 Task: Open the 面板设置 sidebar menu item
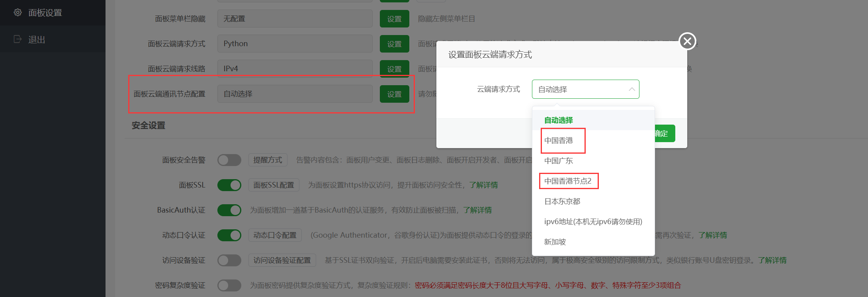53,13
